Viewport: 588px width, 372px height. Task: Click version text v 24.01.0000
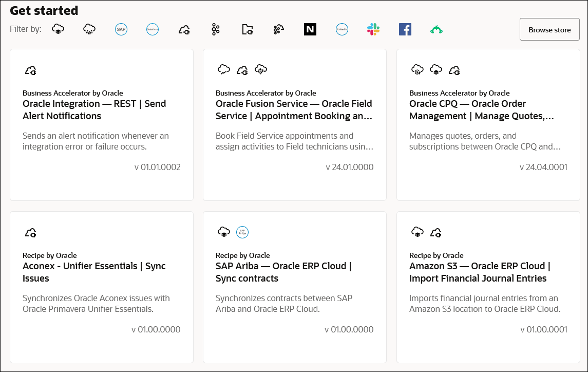pyautogui.click(x=350, y=167)
